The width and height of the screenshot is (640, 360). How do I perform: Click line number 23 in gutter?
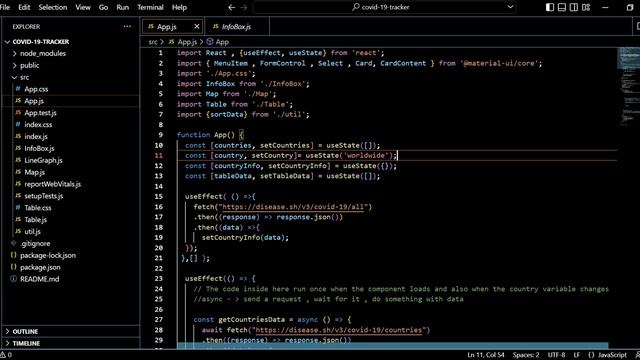click(158, 278)
